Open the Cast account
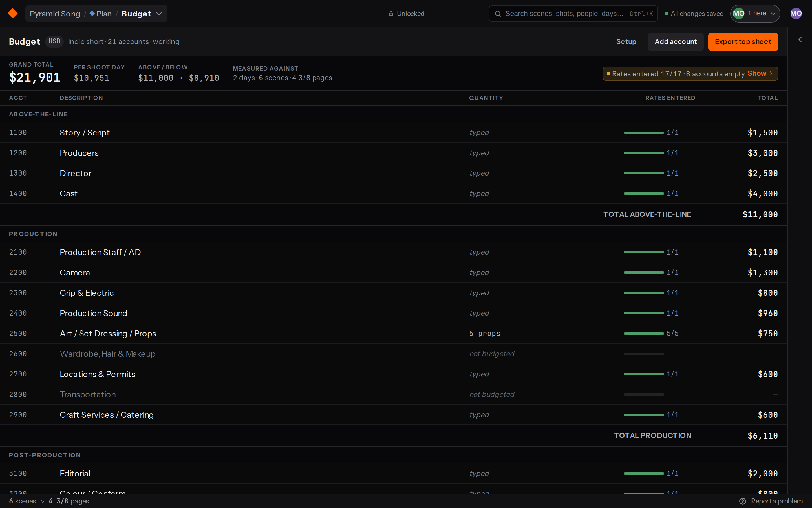Viewport: 812px width, 508px height. (394, 194)
